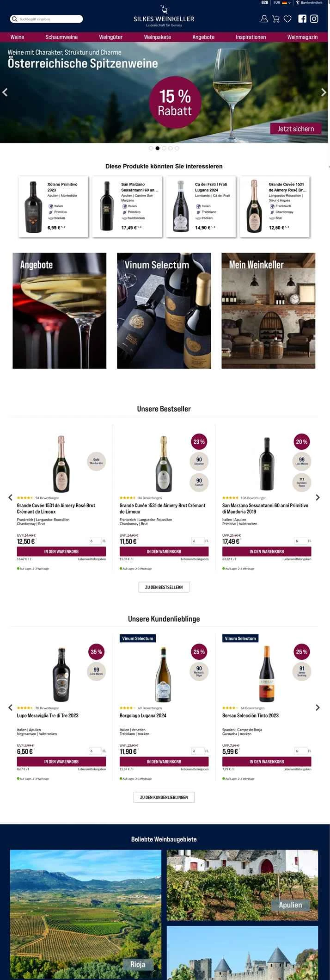330x980 pixels.
Task: Show previous hero banner slide arrow
Action: click(x=5, y=93)
